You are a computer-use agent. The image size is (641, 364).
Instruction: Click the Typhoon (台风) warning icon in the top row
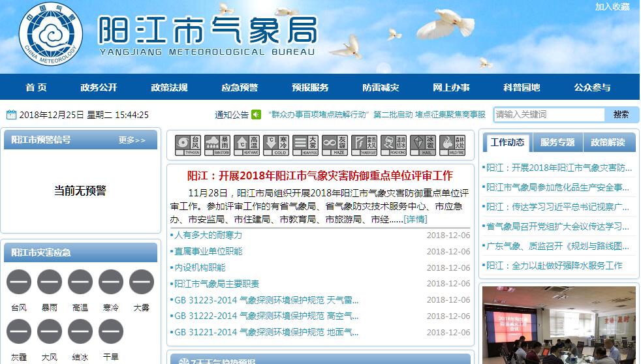tap(188, 145)
